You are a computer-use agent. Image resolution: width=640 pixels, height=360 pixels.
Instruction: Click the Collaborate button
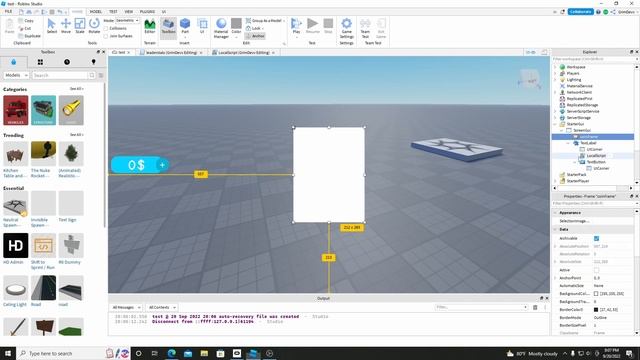pyautogui.click(x=580, y=12)
